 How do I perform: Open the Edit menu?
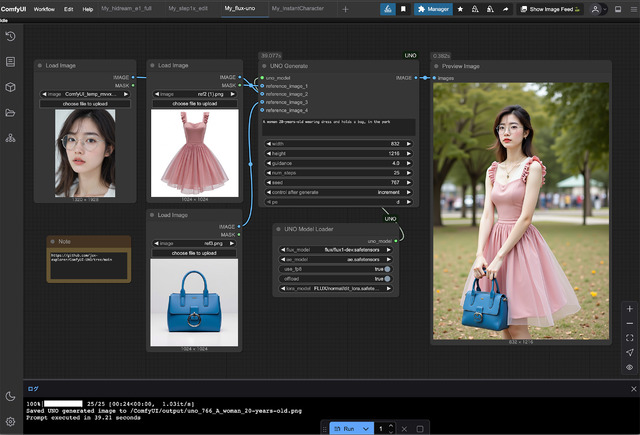pos(68,9)
